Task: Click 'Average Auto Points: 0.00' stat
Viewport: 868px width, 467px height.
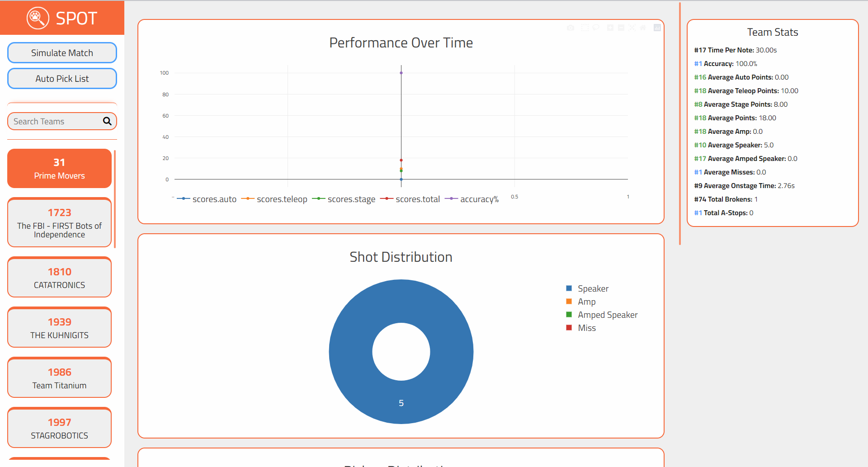Action: click(x=741, y=77)
